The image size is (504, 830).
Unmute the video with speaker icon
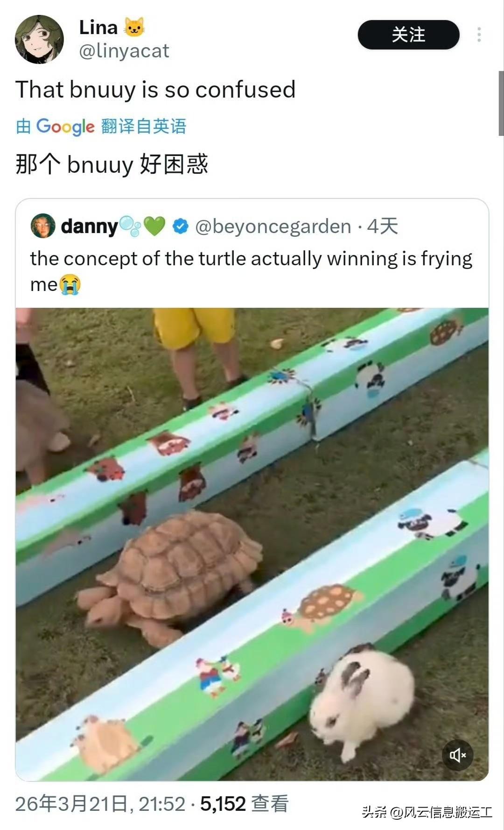[457, 755]
